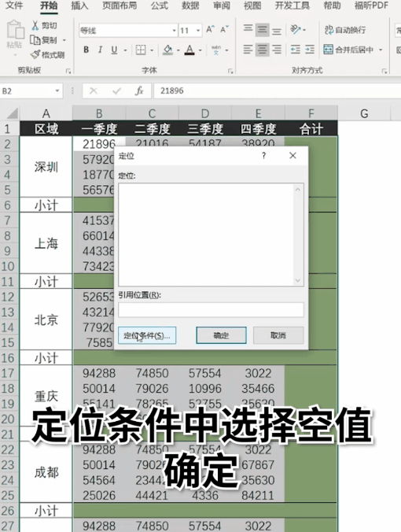Open clipboard group dialog launcher

click(x=68, y=71)
